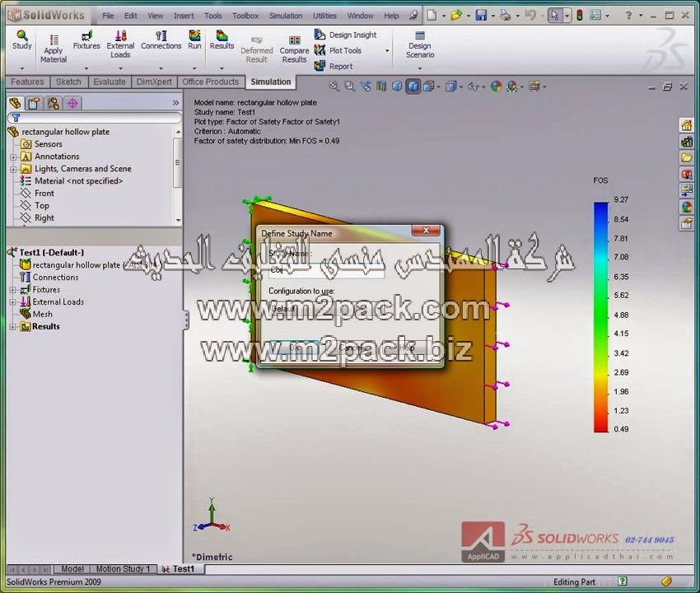700x593 pixels.
Task: Open the Simulation menu
Action: pyautogui.click(x=286, y=16)
